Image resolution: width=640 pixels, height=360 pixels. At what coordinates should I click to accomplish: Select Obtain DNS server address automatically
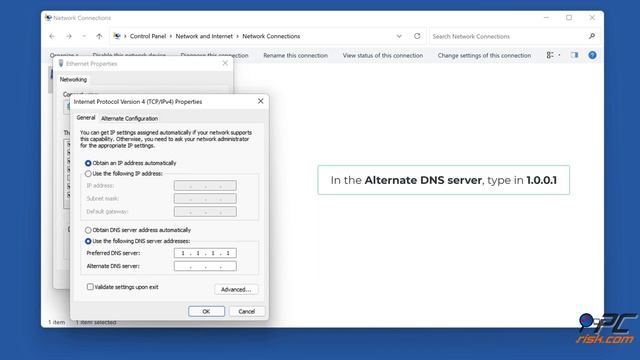138,230
